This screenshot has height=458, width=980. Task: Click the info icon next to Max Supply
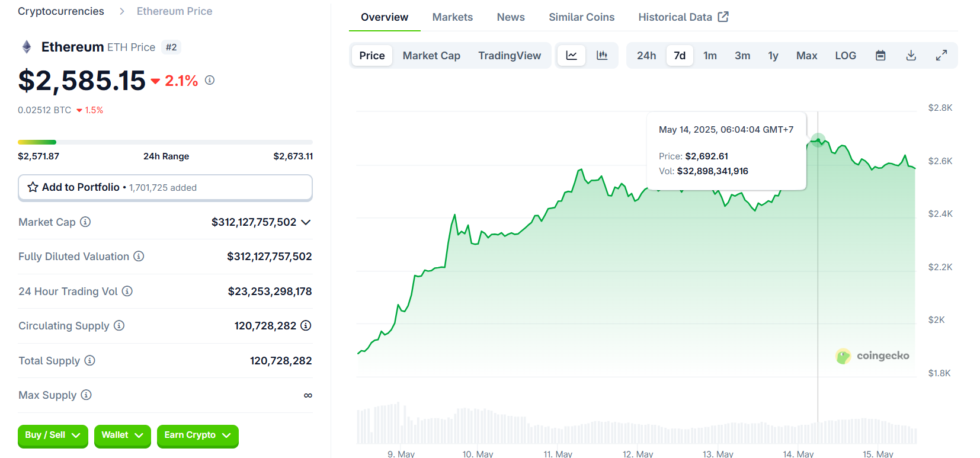point(87,395)
